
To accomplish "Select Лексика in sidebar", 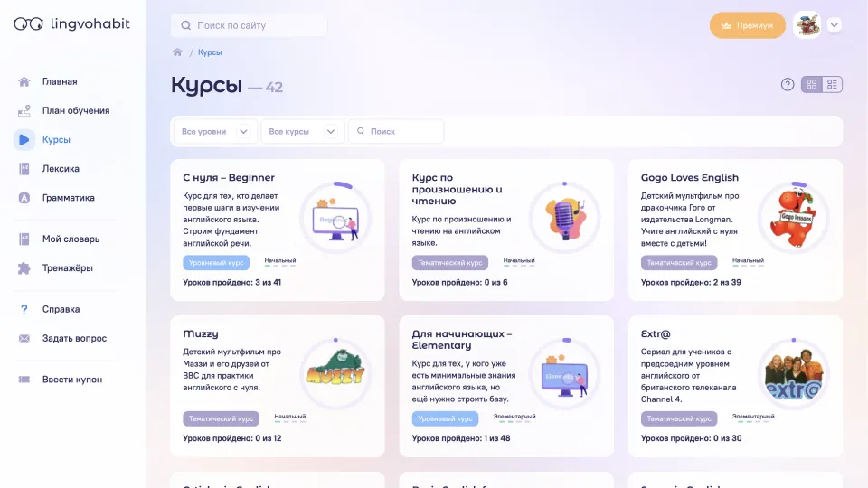I will tap(61, 169).
